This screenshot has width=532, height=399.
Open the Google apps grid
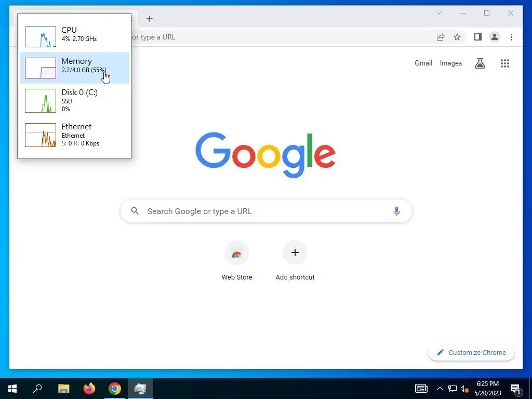point(505,63)
